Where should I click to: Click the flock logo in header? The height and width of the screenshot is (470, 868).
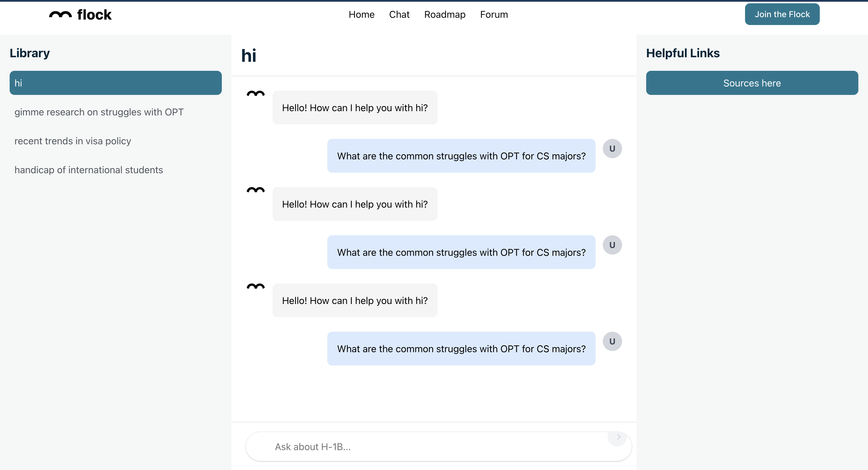pyautogui.click(x=80, y=14)
